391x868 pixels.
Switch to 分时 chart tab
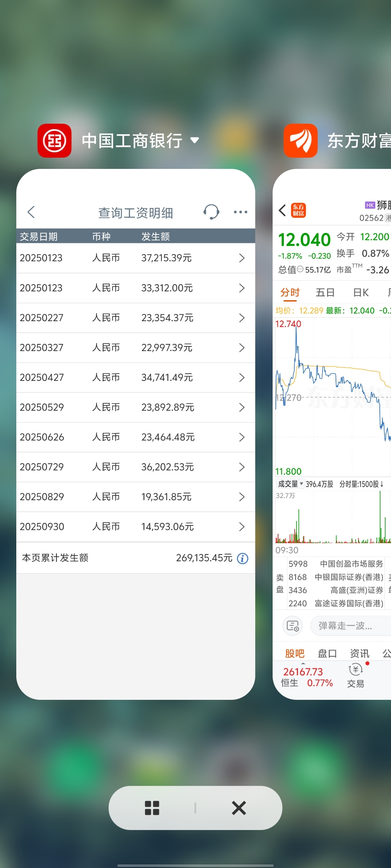click(290, 292)
